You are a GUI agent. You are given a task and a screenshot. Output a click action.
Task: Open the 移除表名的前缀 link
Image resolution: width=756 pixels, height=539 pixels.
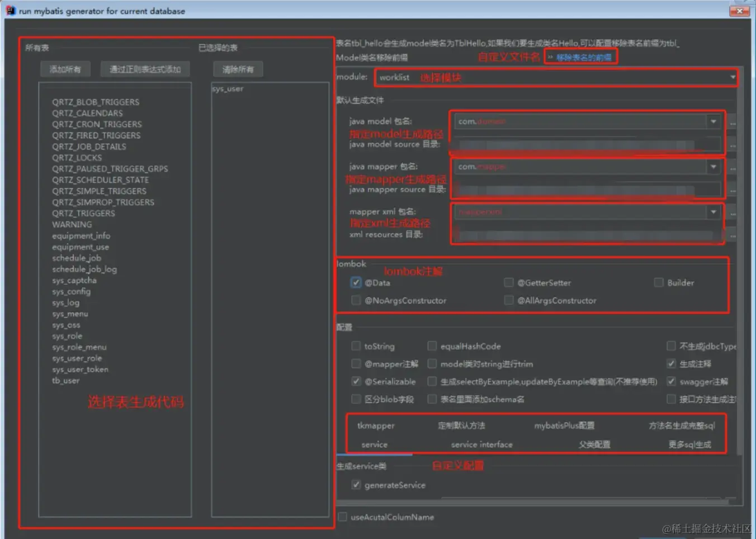584,57
